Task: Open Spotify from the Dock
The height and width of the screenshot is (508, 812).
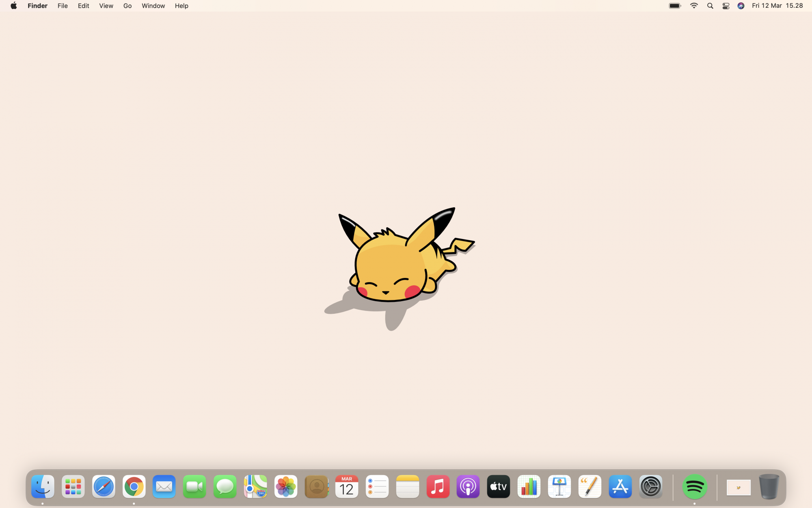Action: click(694, 486)
